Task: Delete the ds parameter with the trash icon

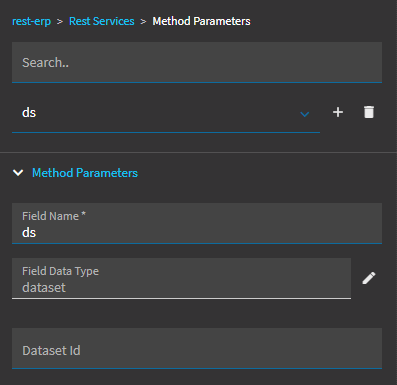Action: pyautogui.click(x=369, y=112)
